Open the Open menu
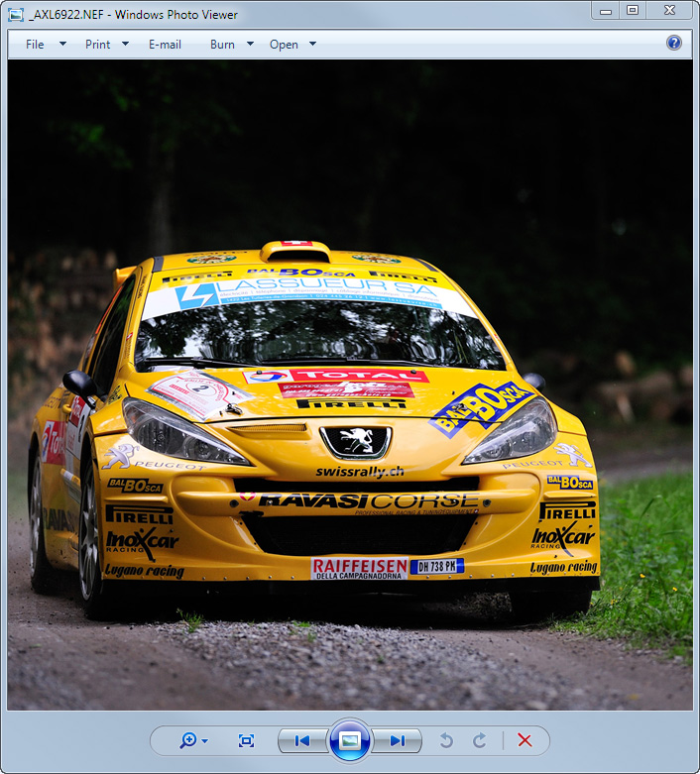 (x=284, y=45)
